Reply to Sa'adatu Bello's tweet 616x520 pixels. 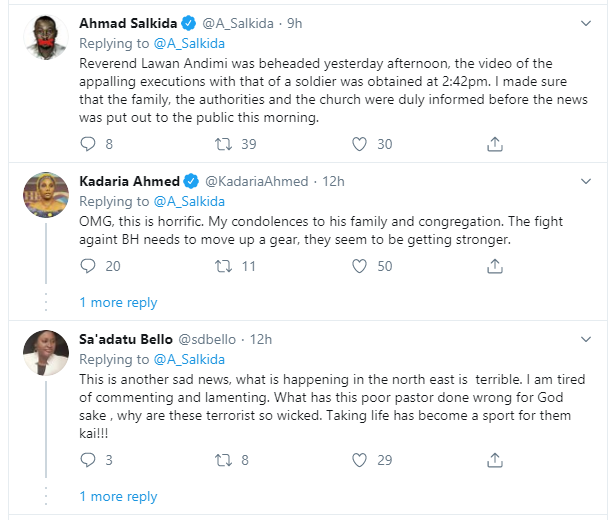click(x=88, y=460)
